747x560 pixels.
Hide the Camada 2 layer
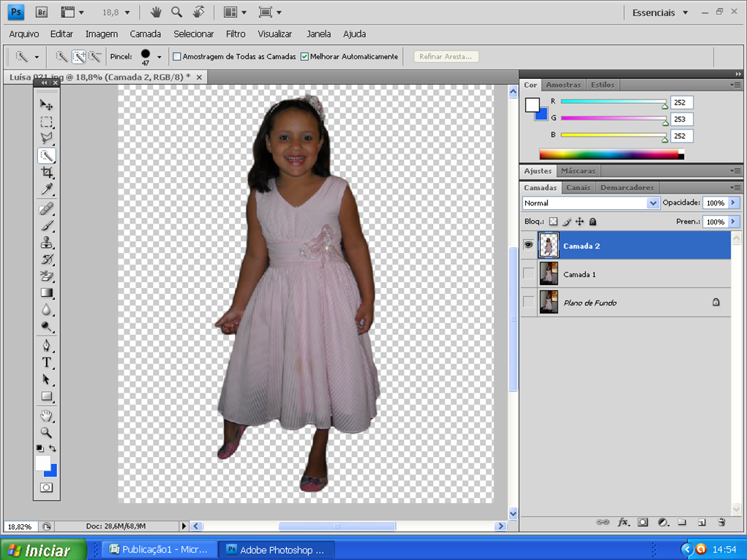coord(528,246)
